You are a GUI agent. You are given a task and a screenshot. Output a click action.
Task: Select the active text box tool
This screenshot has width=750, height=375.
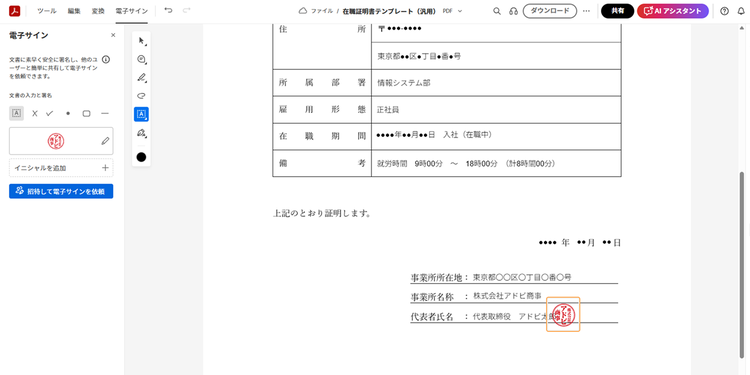coord(141,114)
